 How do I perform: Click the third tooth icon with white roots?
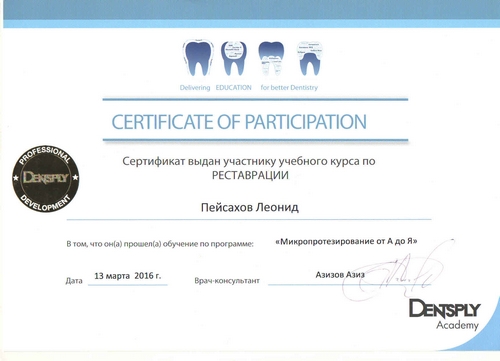pyautogui.click(x=272, y=58)
